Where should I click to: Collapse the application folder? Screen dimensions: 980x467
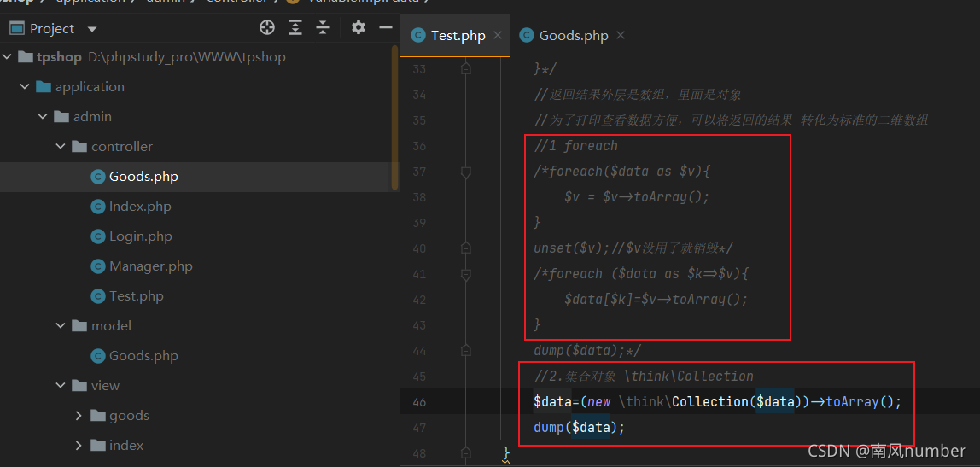click(x=25, y=87)
